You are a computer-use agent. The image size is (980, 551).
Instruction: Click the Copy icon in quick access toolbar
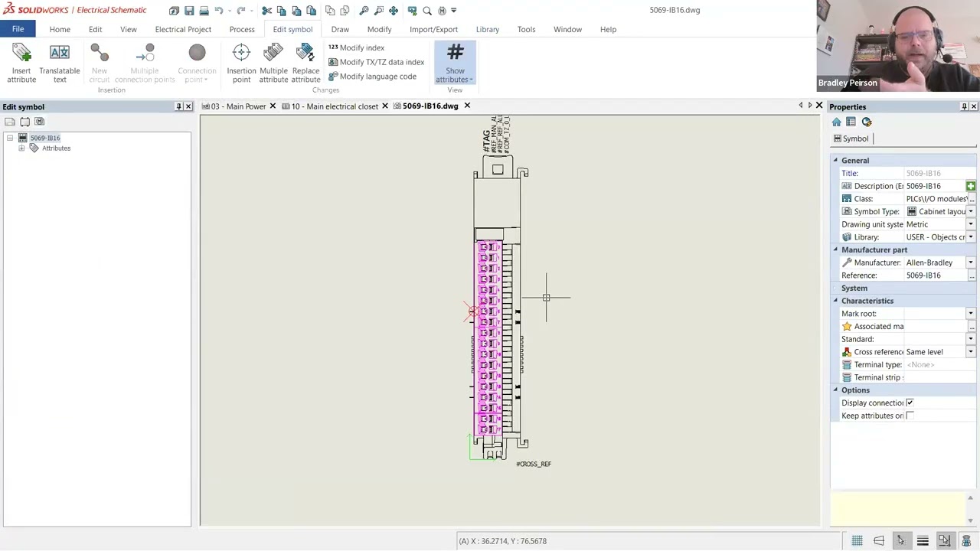[x=281, y=11]
